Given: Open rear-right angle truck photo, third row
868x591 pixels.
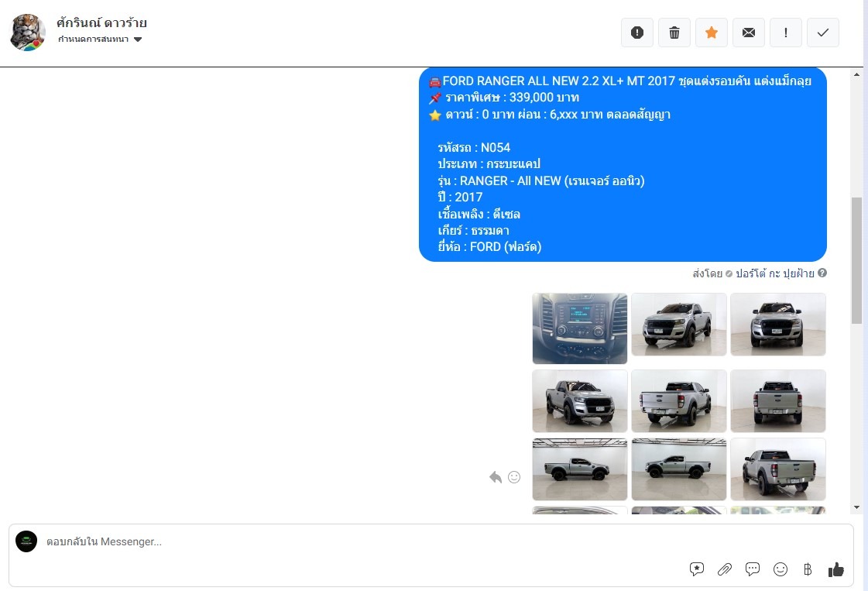Looking at the screenshot, I should [777, 469].
